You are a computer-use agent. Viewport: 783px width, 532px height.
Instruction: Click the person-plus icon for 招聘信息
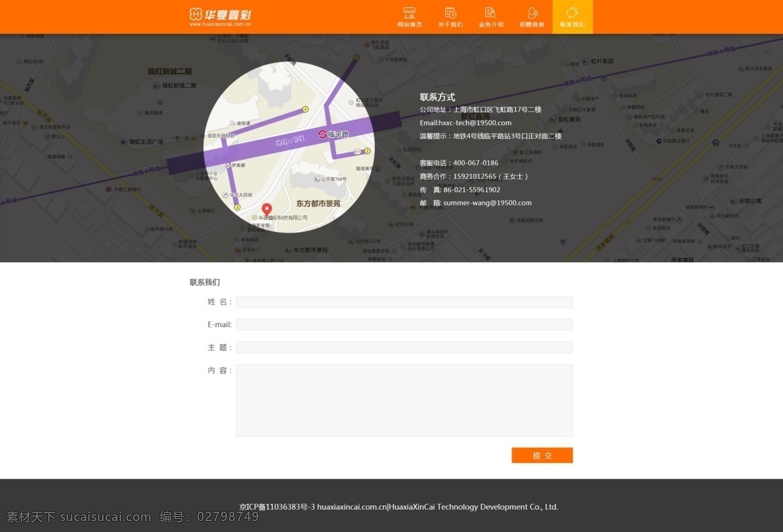pyautogui.click(x=532, y=13)
